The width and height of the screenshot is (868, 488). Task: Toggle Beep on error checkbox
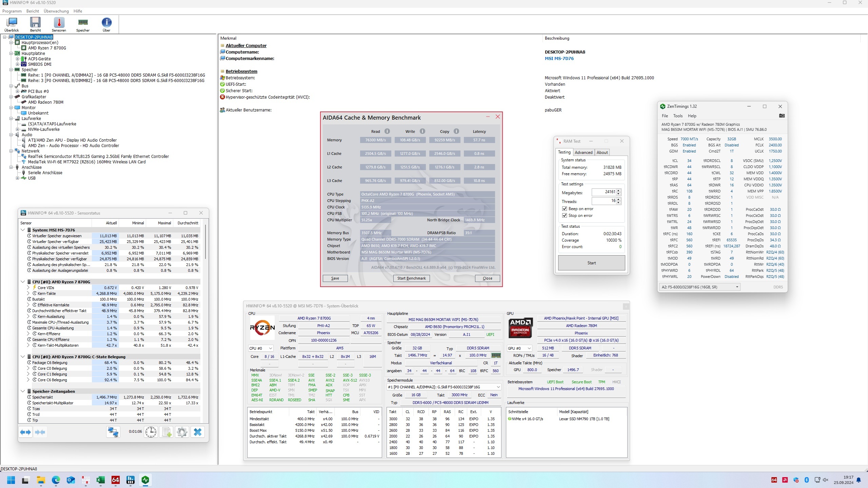565,209
